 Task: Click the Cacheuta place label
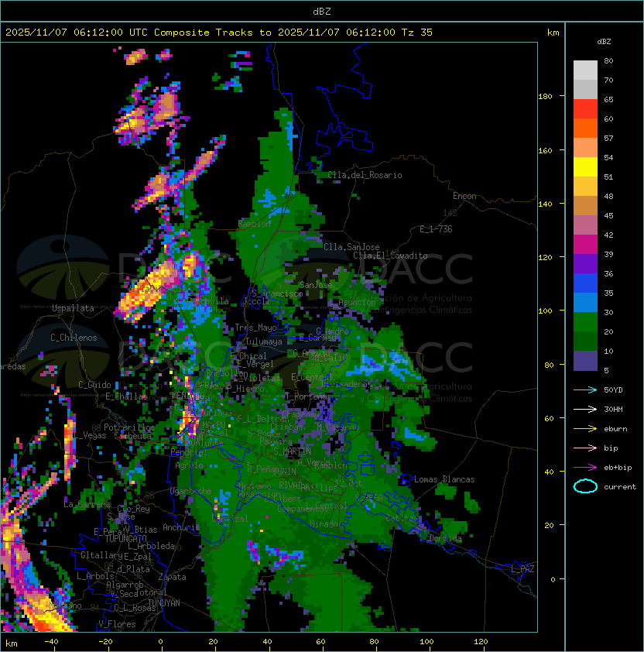point(132,435)
